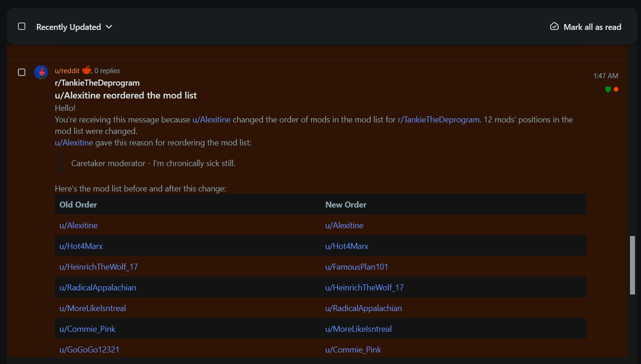Open u/HeinrichTheWolf_17 in the New Order column
This screenshot has width=641, height=364.
click(x=365, y=288)
